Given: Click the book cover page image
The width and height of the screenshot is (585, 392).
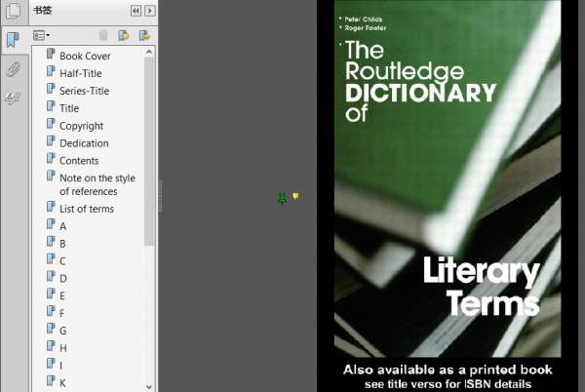Looking at the screenshot, I should (448, 178).
